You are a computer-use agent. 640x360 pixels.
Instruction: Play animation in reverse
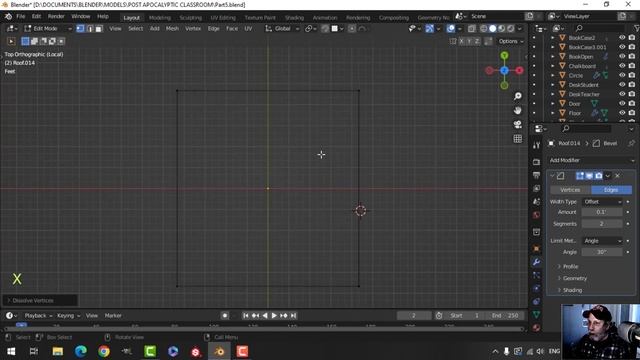point(264,316)
